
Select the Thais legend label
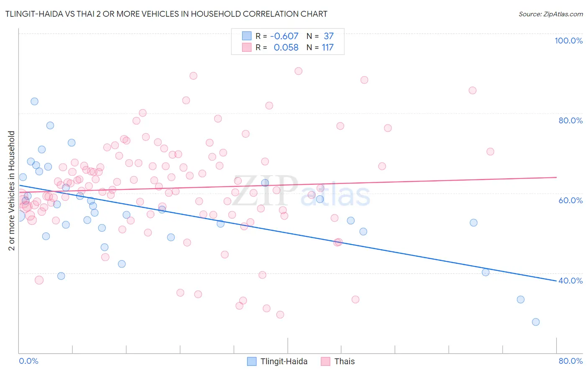tap(345, 361)
